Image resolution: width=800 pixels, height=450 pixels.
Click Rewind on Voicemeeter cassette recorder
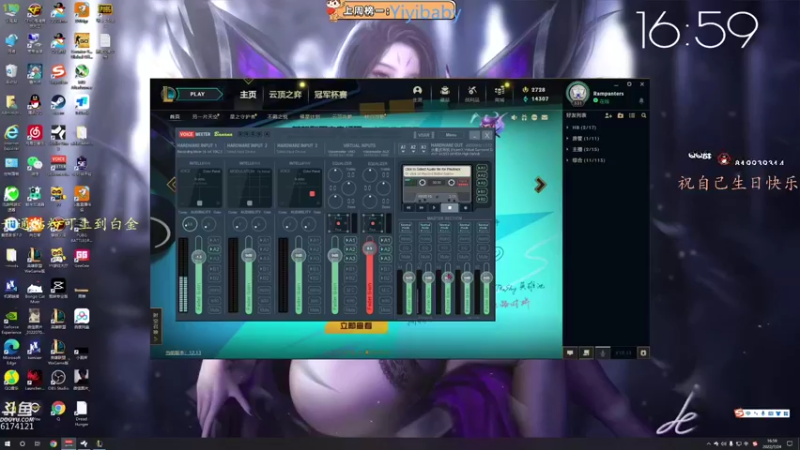(x=408, y=208)
